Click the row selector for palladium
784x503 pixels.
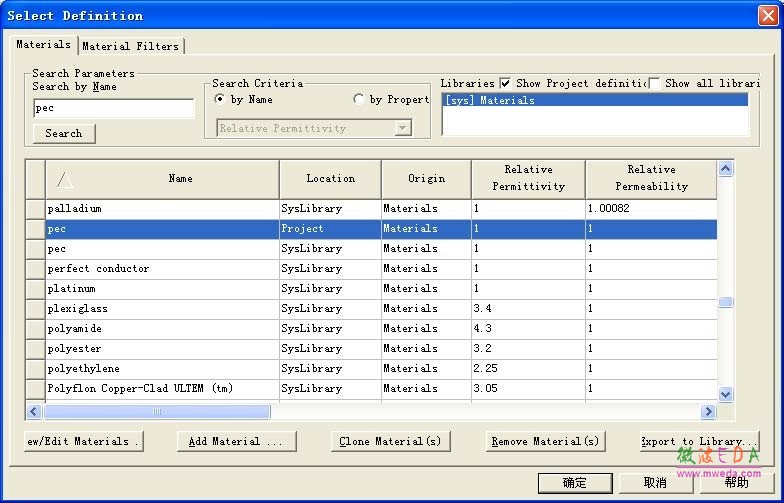point(36,208)
